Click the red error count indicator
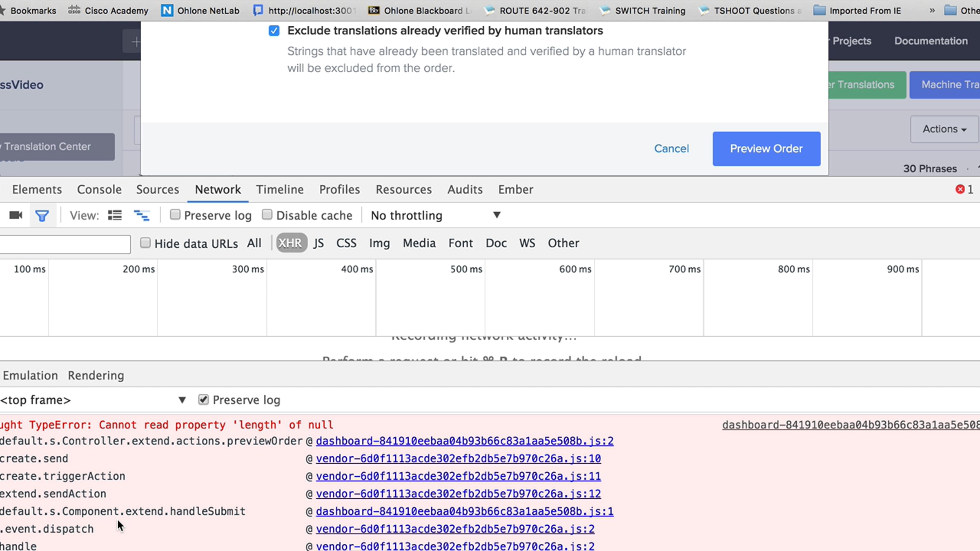This screenshot has height=551, width=980. click(964, 189)
